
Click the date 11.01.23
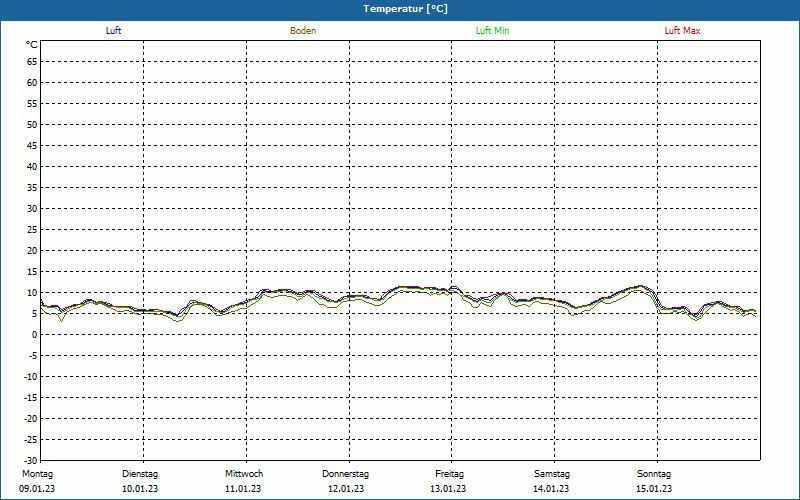tap(243, 489)
